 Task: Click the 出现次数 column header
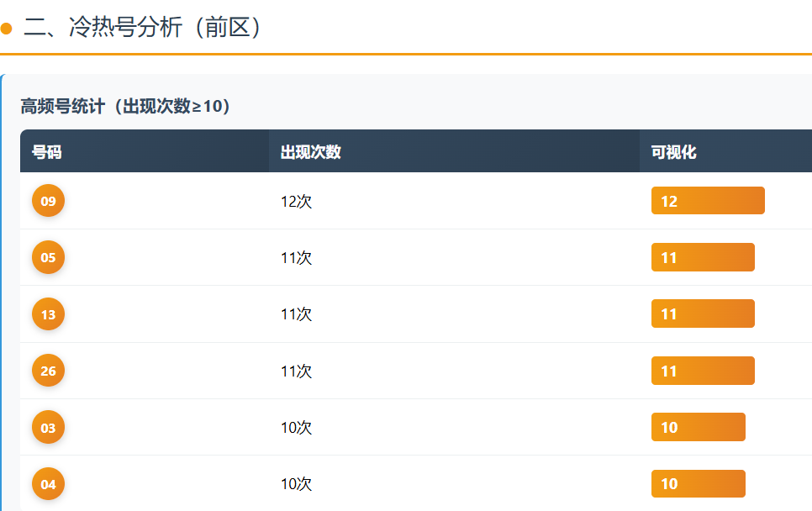(310, 152)
